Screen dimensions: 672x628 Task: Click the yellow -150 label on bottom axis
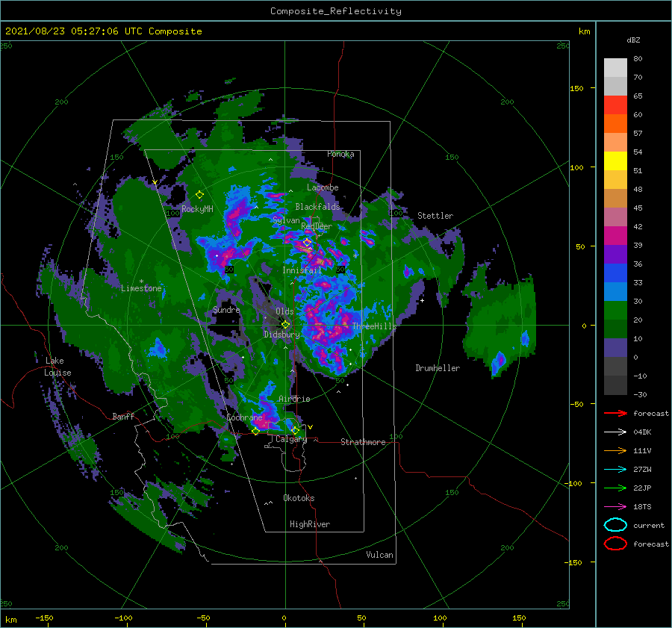tap(44, 618)
